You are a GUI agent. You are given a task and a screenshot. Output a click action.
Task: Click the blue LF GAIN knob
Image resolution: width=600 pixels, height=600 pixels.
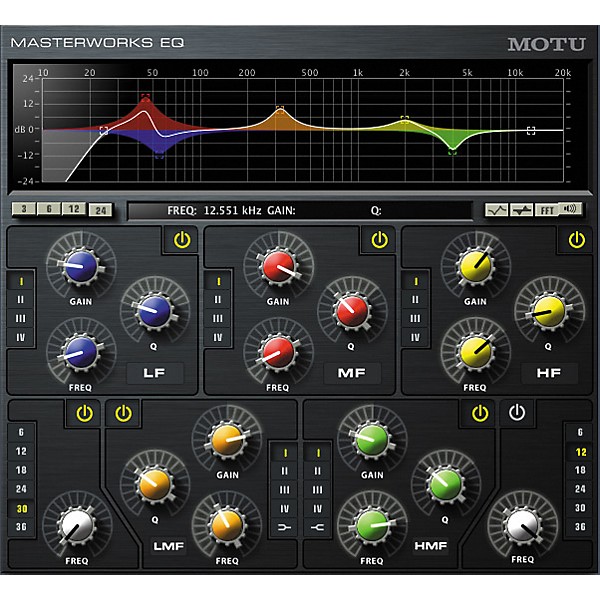[x=81, y=266]
